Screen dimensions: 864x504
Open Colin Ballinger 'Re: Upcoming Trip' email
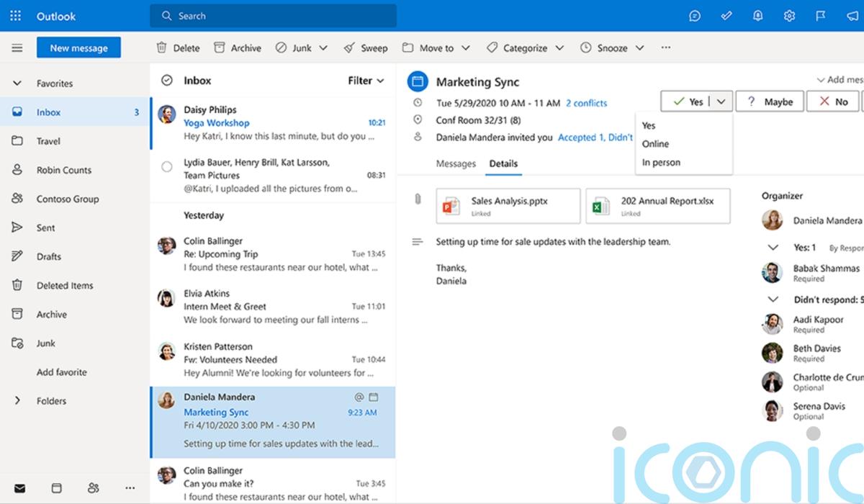point(273,254)
